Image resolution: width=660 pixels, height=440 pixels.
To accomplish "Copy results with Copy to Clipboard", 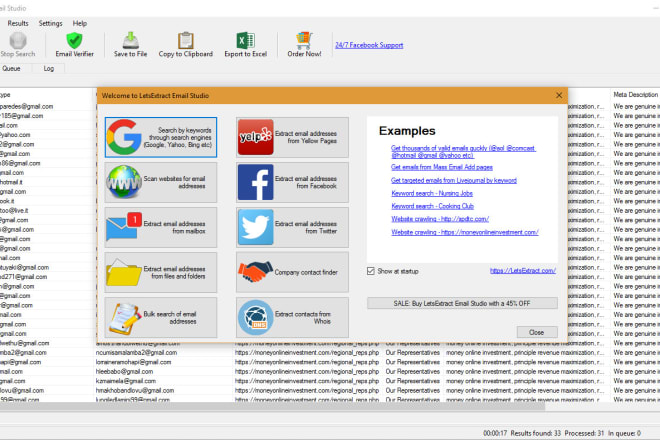I will tap(186, 45).
